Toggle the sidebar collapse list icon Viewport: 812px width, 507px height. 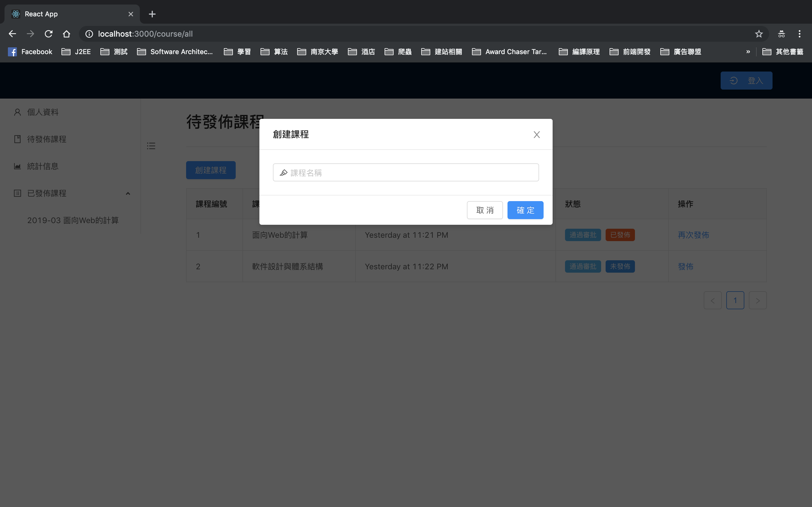[x=151, y=146]
